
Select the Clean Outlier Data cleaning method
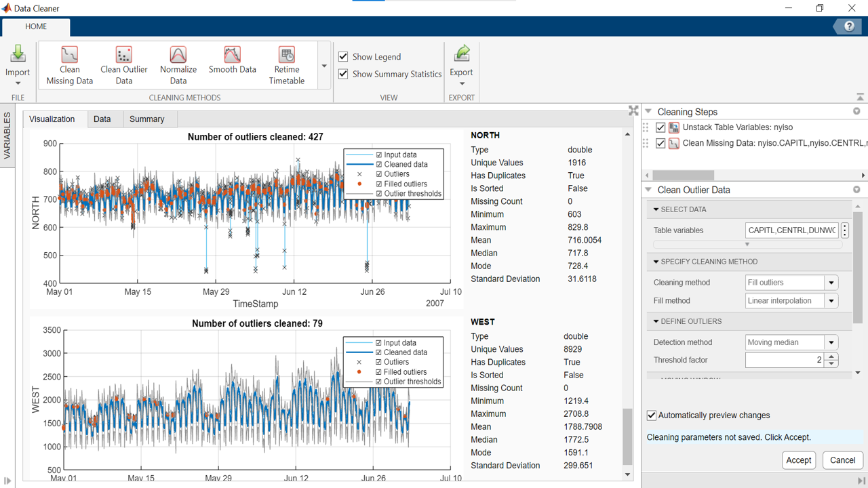123,64
